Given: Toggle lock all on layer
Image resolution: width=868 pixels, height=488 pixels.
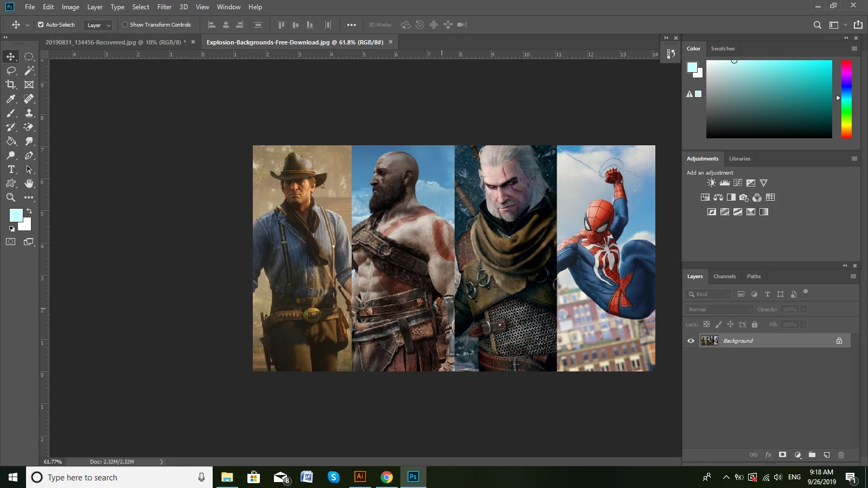Looking at the screenshot, I should pos(755,324).
